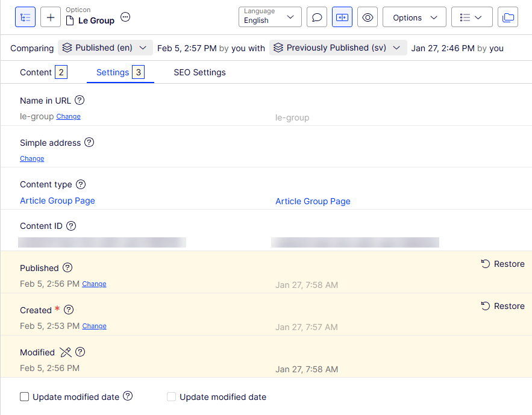Click Change link for Published date
The image size is (532, 415).
click(95, 284)
